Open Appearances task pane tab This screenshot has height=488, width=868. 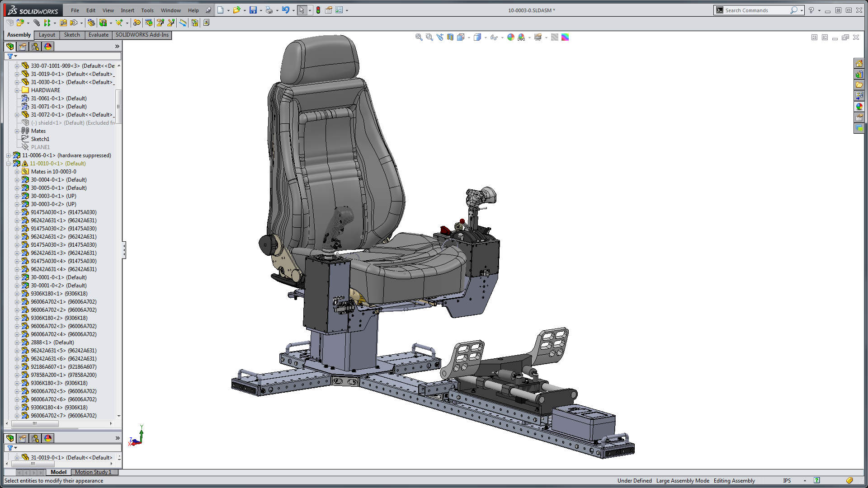point(859,107)
